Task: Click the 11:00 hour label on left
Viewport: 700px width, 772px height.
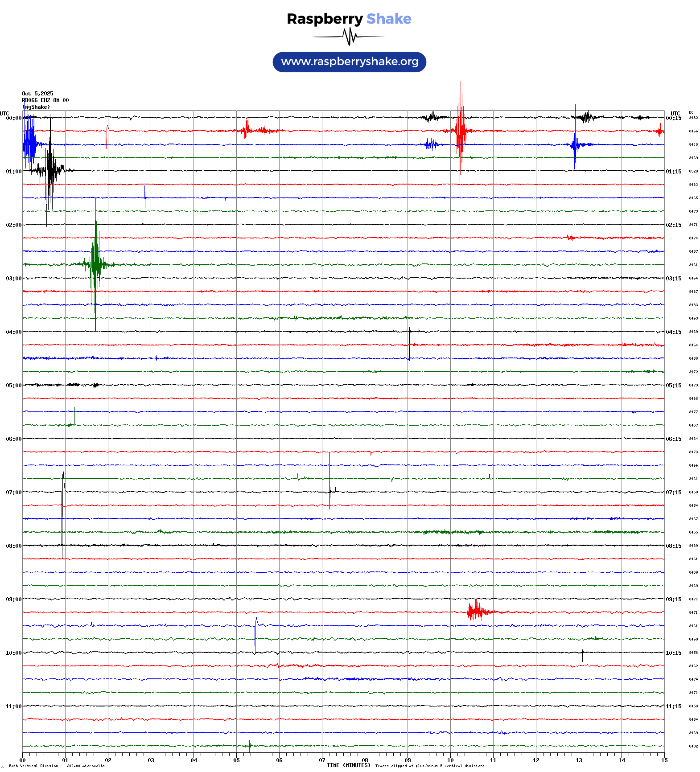Action: click(13, 706)
